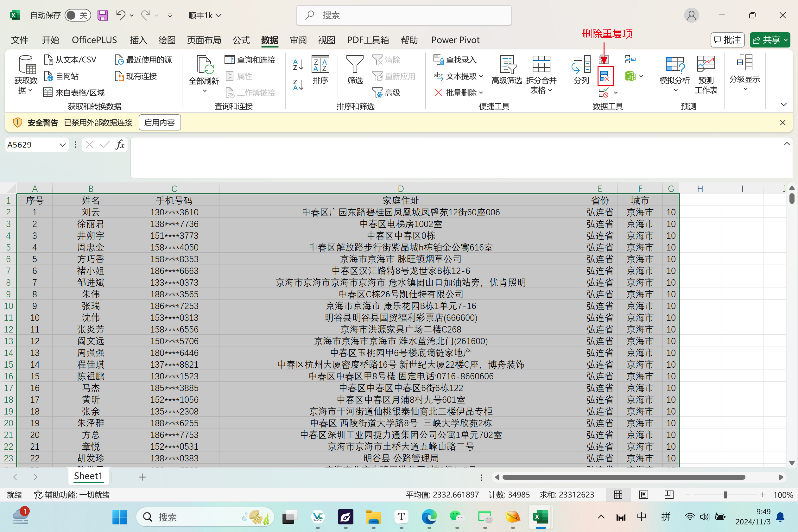
Task: Save the workbook with the save icon
Action: click(x=103, y=15)
